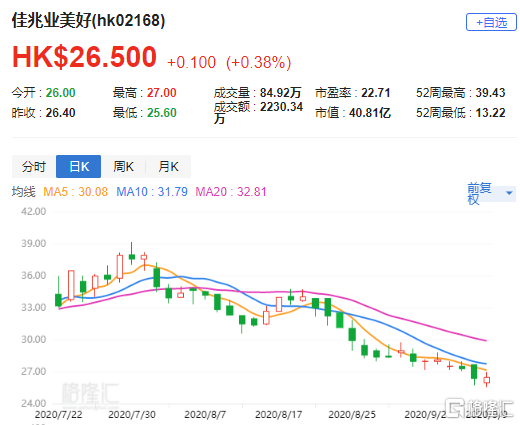Switch to 分时 intraday chart tab

tap(34, 166)
